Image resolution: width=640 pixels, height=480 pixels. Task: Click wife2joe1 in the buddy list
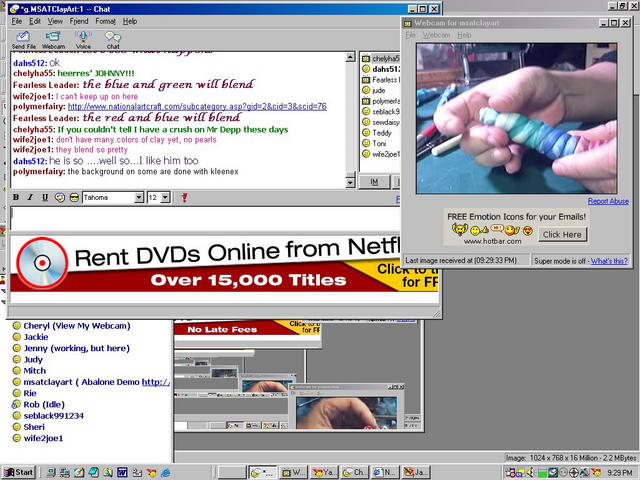pos(38,438)
